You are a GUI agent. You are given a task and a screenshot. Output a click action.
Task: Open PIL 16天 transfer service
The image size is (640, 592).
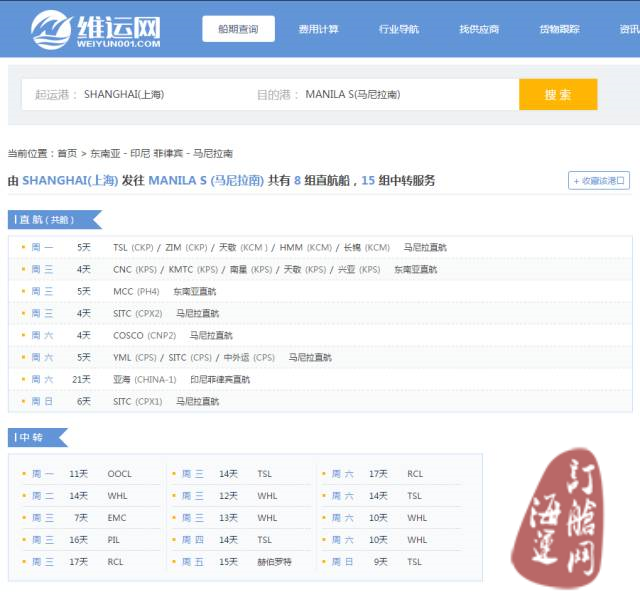[x=91, y=540]
